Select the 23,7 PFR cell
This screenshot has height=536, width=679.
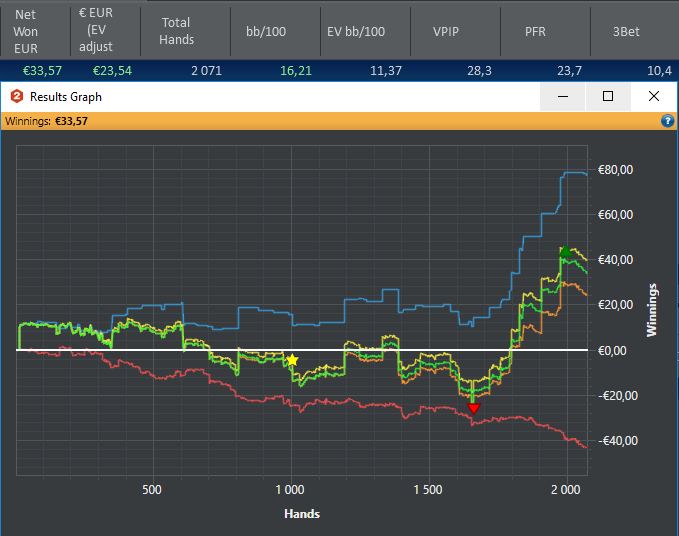tap(569, 71)
